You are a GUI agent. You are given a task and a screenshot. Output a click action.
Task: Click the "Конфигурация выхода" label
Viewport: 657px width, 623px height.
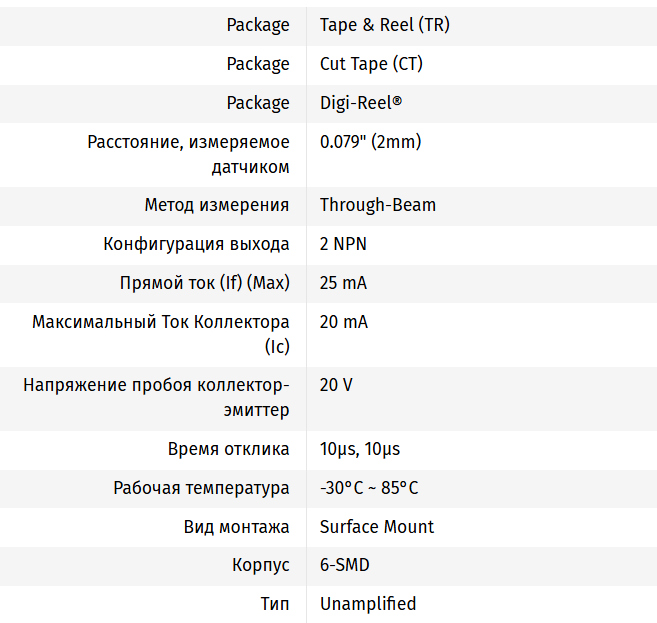[196, 244]
